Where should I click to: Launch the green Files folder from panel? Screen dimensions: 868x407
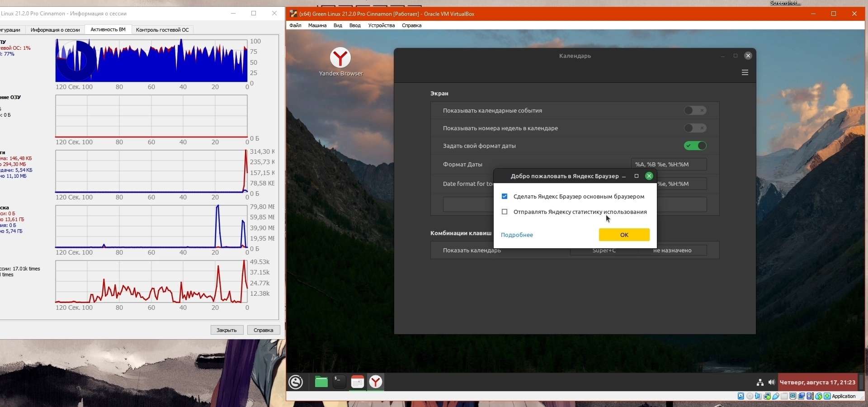coord(321,382)
